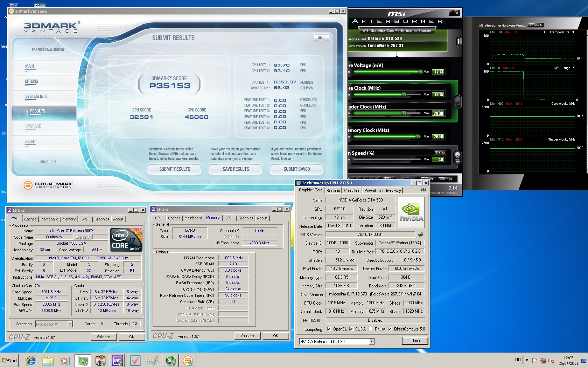Switch to the Sensors tab in GPU-Z
The width and height of the screenshot is (588, 368).
[333, 191]
